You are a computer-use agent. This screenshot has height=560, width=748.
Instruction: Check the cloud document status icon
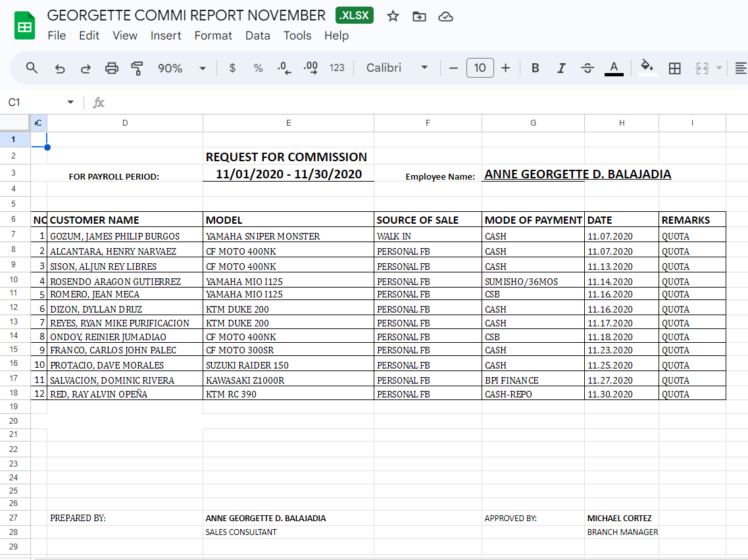click(445, 16)
